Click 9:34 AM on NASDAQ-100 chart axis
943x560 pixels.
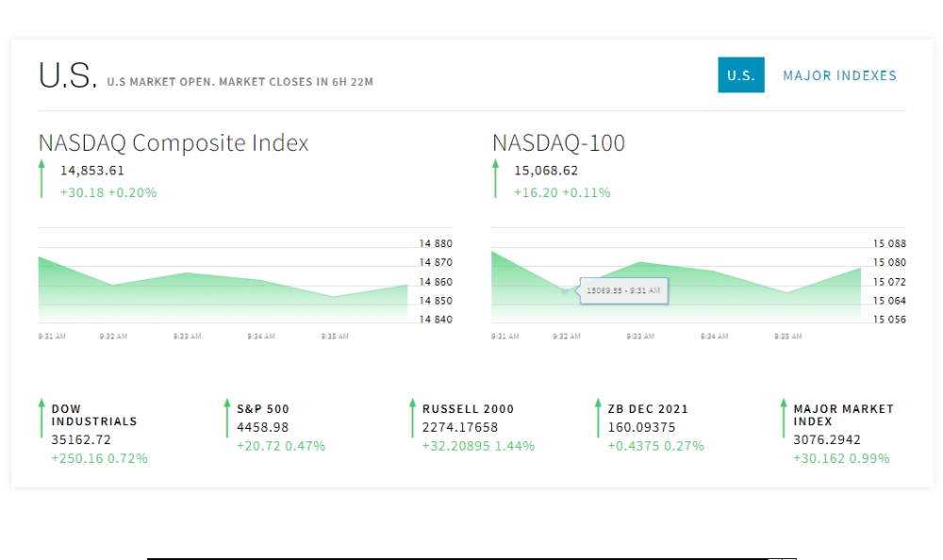(x=715, y=337)
